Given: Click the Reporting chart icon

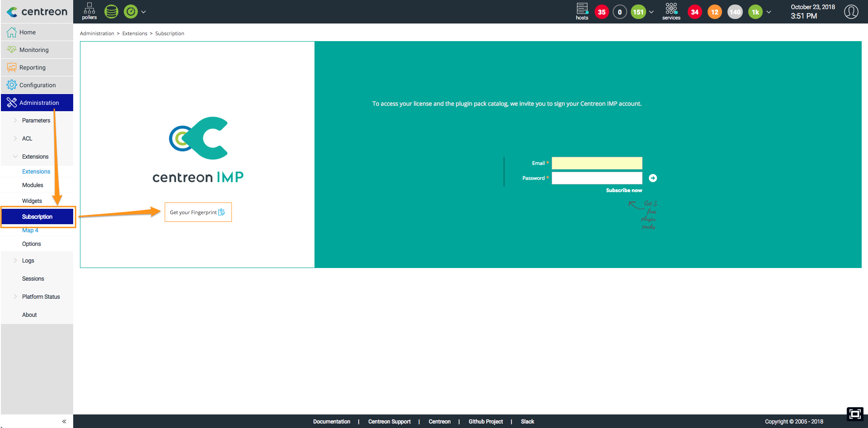Looking at the screenshot, I should point(12,67).
